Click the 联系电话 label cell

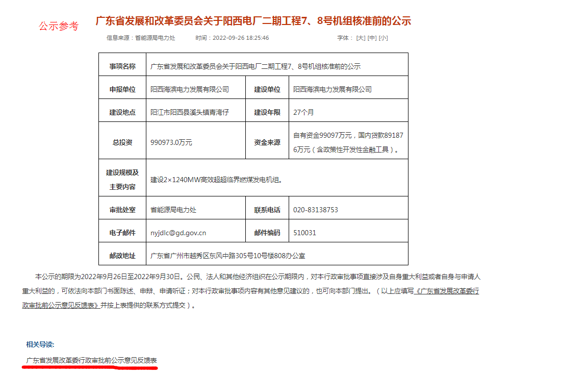(x=267, y=208)
